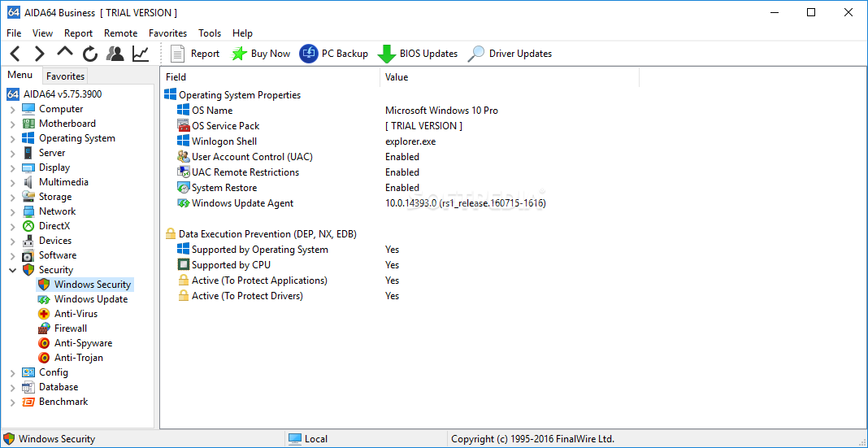This screenshot has width=868, height=448.
Task: Open the Favorites menu in the menu bar
Action: tap(167, 33)
